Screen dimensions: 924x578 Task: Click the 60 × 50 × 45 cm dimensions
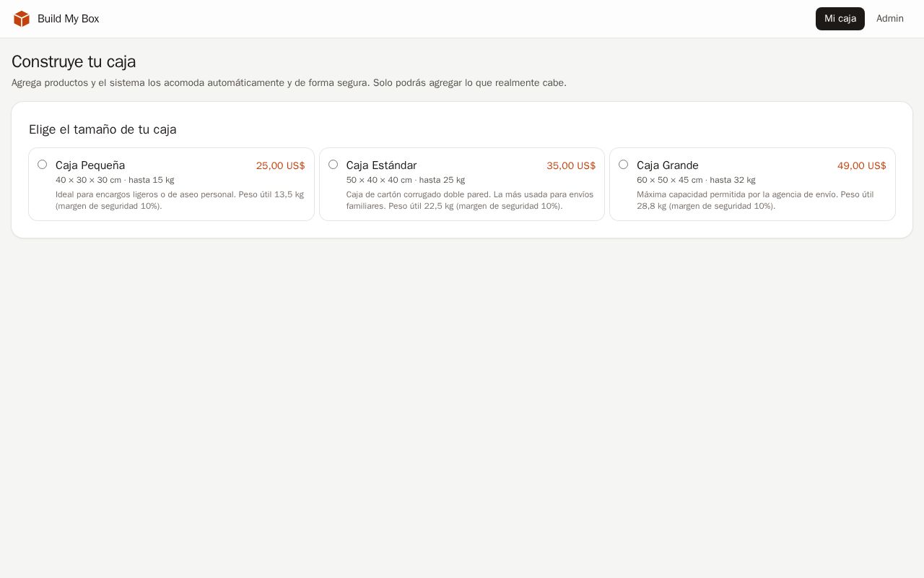point(670,180)
